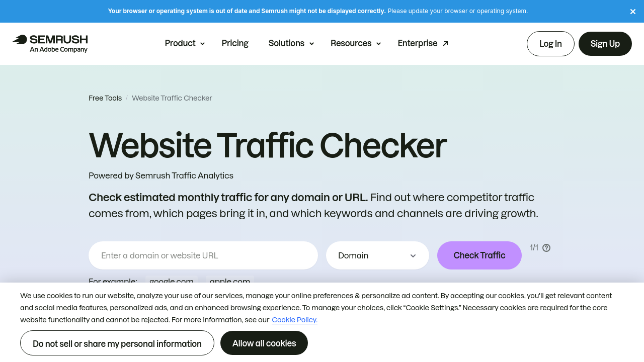Open the Product menu
This screenshot has width=644, height=362.
pyautogui.click(x=185, y=43)
